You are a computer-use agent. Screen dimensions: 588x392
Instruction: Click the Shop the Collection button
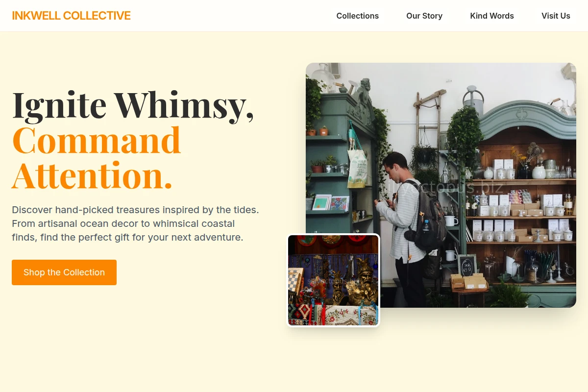click(x=64, y=272)
